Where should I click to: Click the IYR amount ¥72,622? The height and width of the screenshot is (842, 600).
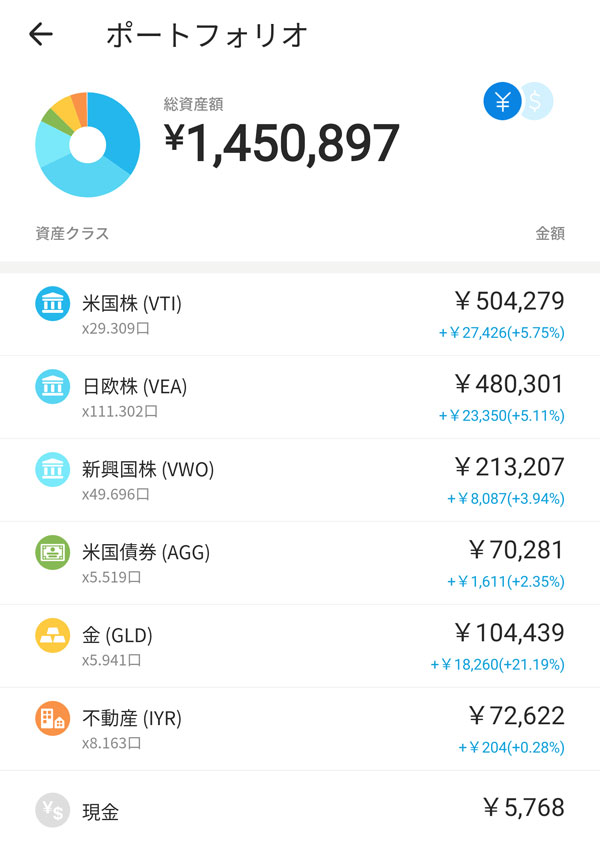click(517, 716)
